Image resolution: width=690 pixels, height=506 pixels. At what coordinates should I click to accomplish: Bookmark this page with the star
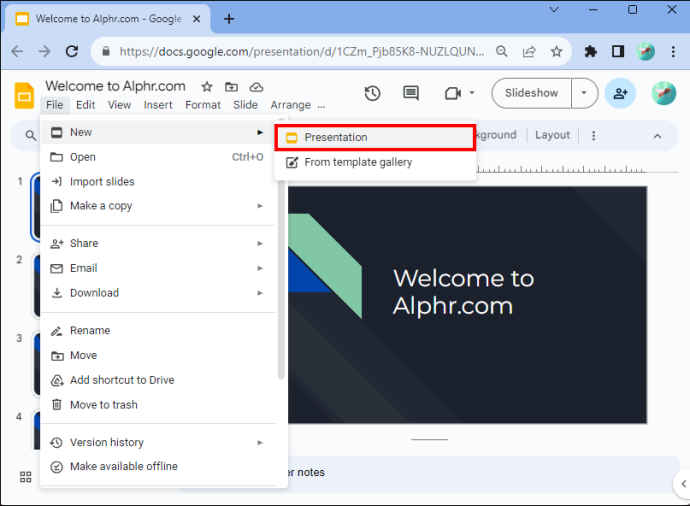(557, 51)
